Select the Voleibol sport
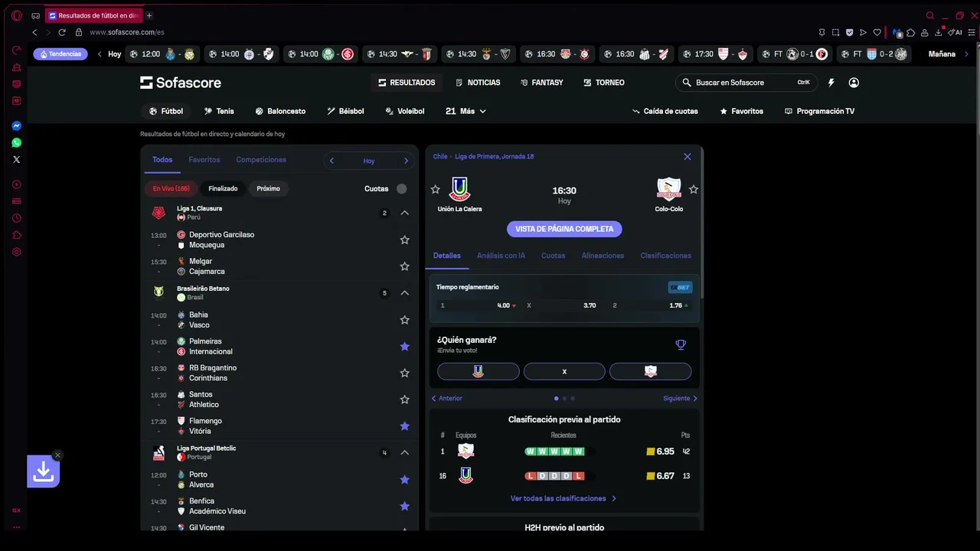The height and width of the screenshot is (551, 980). (404, 111)
